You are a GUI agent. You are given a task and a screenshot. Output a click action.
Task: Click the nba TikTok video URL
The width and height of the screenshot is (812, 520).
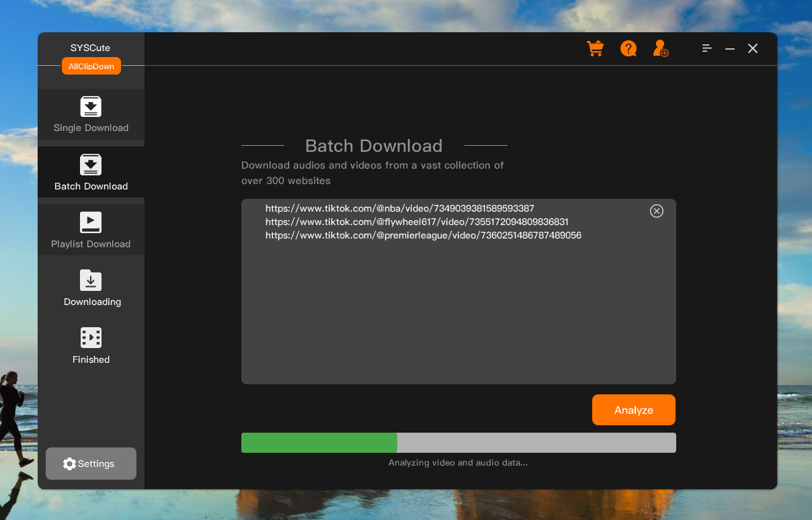pyautogui.click(x=399, y=208)
